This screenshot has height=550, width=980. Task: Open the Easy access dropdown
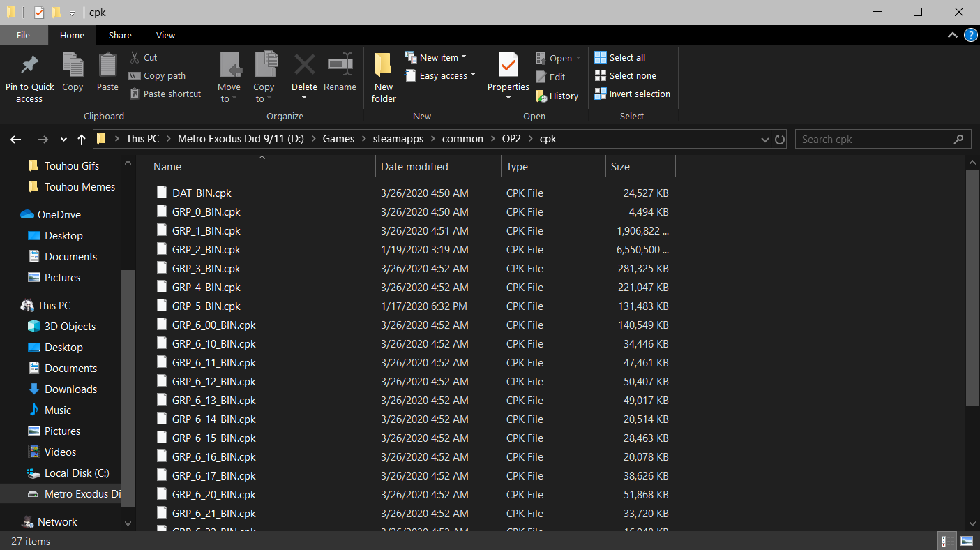(x=439, y=75)
